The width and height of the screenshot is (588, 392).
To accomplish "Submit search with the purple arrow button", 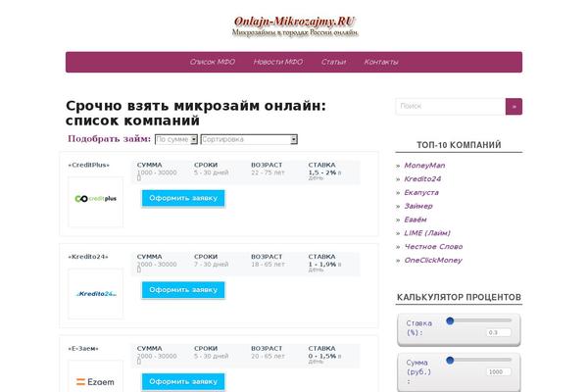I will pyautogui.click(x=514, y=107).
